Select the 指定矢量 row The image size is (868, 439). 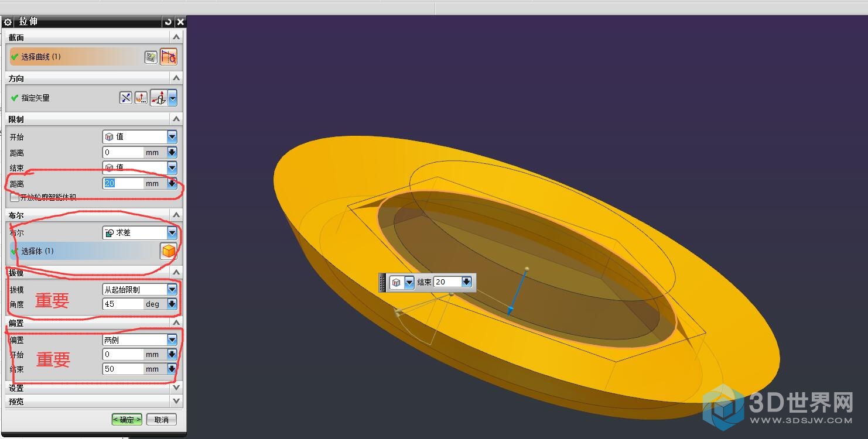(63, 98)
